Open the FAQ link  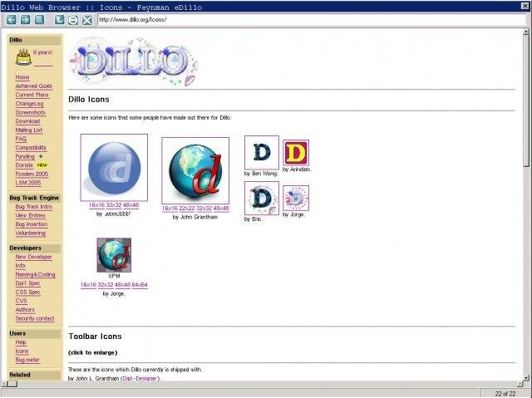point(21,139)
